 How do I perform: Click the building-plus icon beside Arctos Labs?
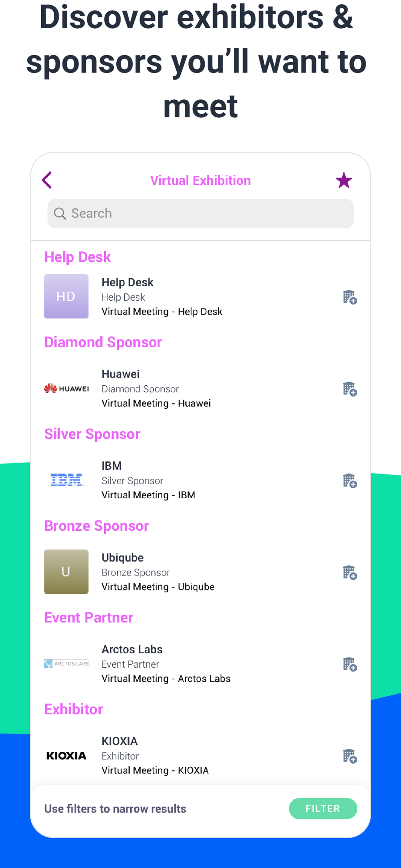tap(350, 664)
